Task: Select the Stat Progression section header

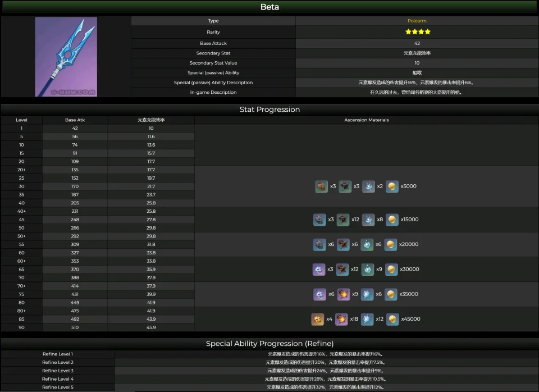Action: [x=269, y=110]
